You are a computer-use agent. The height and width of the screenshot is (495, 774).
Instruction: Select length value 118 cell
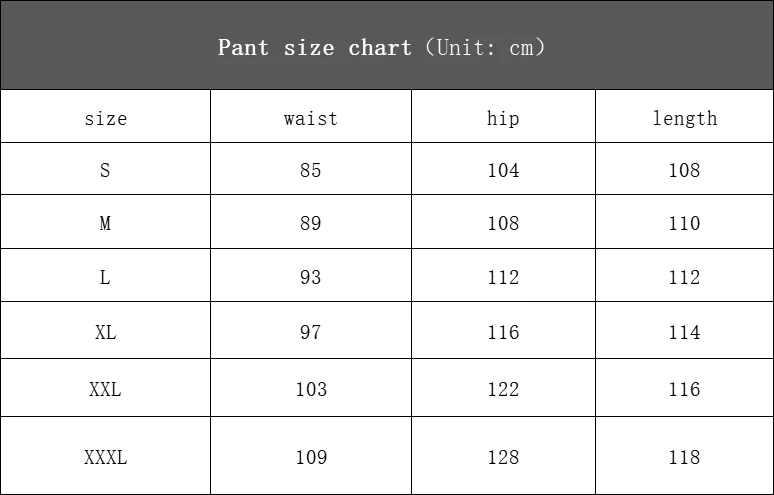684,456
